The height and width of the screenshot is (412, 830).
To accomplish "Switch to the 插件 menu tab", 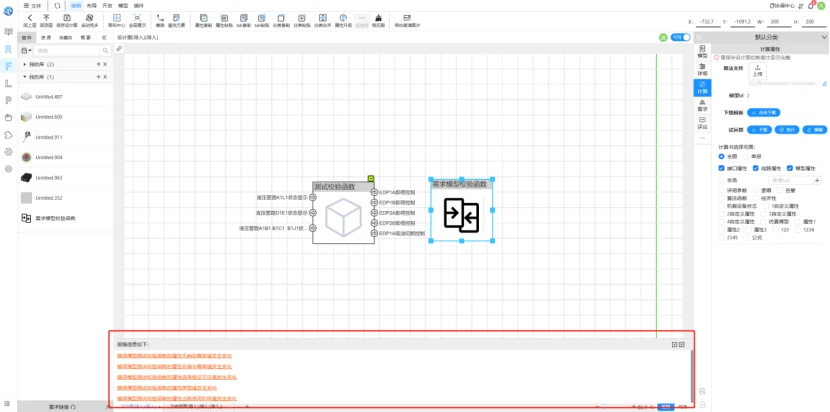I will [138, 5].
